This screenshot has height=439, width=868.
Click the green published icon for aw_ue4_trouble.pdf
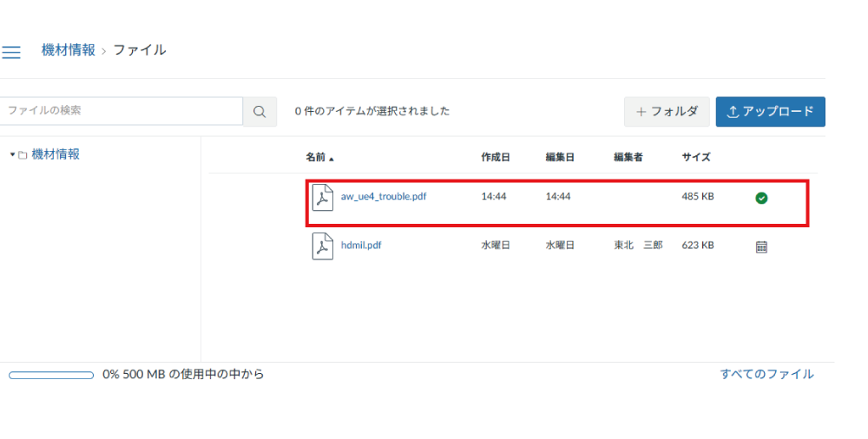(x=761, y=198)
